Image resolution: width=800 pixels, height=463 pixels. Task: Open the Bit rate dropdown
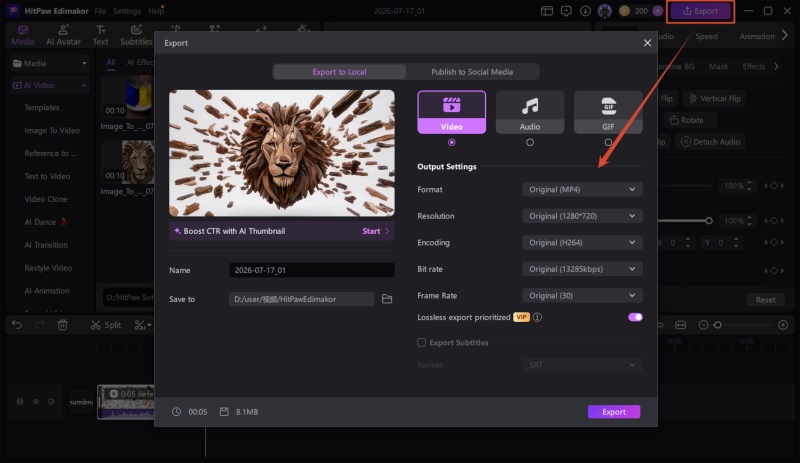coord(582,269)
